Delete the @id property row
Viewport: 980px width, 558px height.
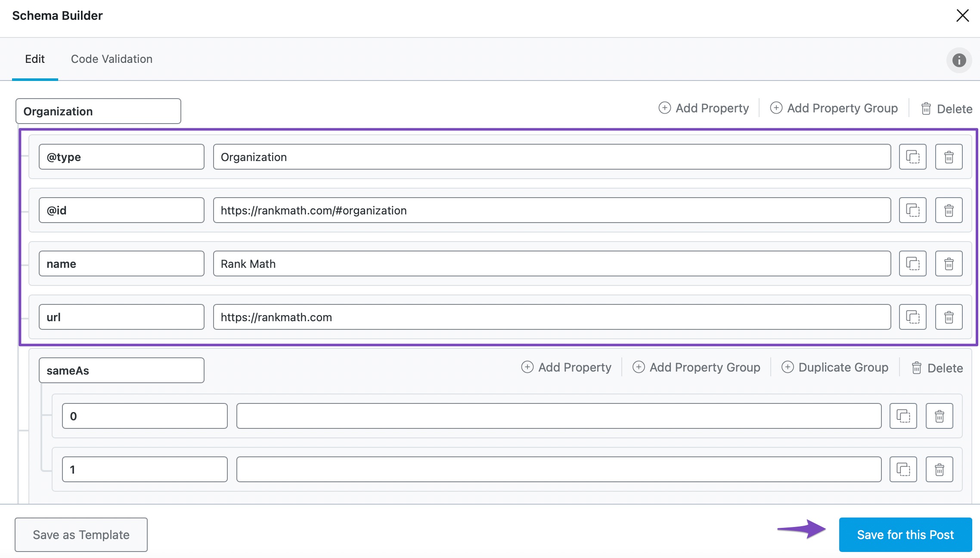[x=949, y=210]
